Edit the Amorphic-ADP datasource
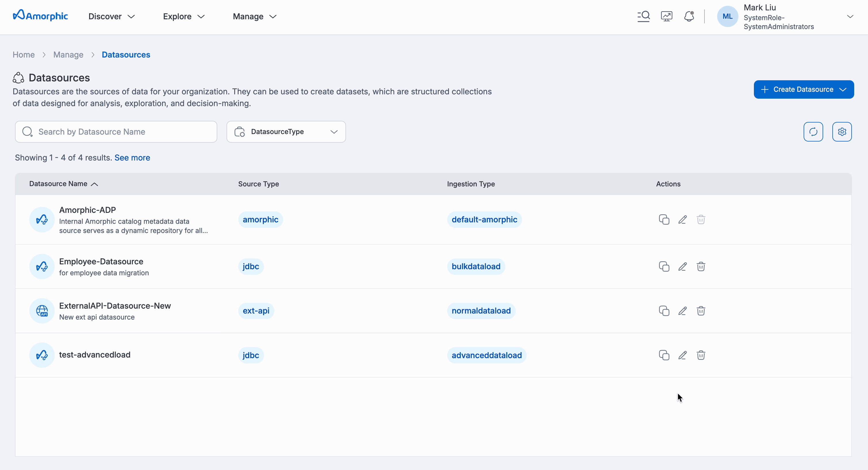 coord(682,219)
